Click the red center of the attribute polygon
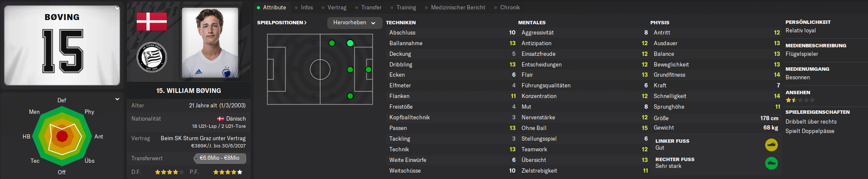This screenshot has height=179, width=868. (62, 136)
